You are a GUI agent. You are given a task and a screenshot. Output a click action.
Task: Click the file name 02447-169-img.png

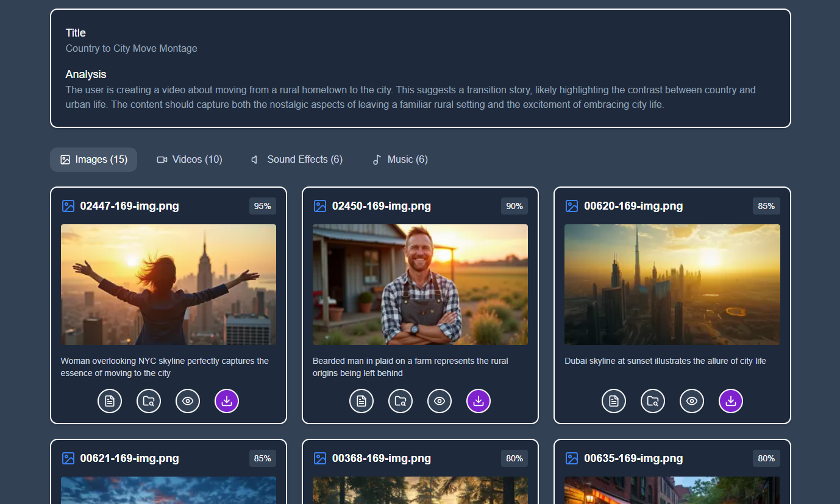click(129, 206)
